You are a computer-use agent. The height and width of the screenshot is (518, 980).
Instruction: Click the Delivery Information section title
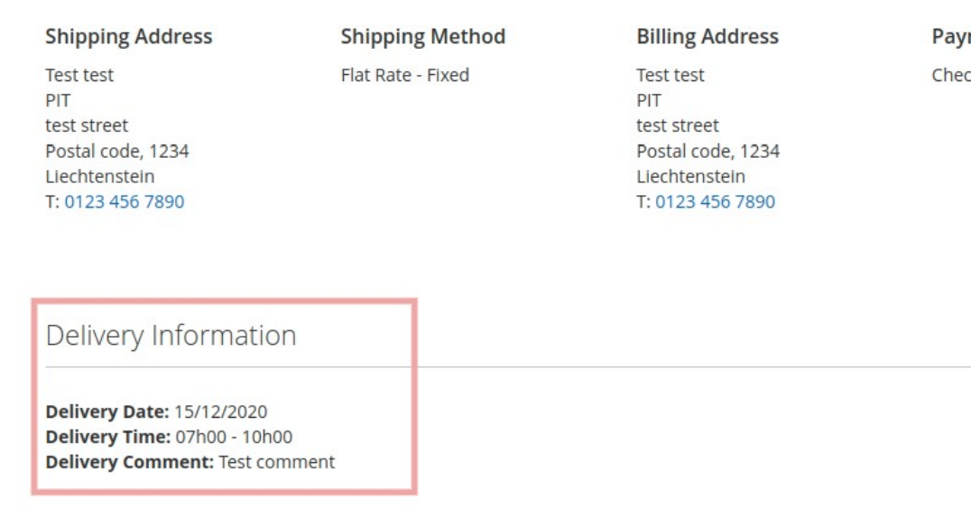[171, 336]
